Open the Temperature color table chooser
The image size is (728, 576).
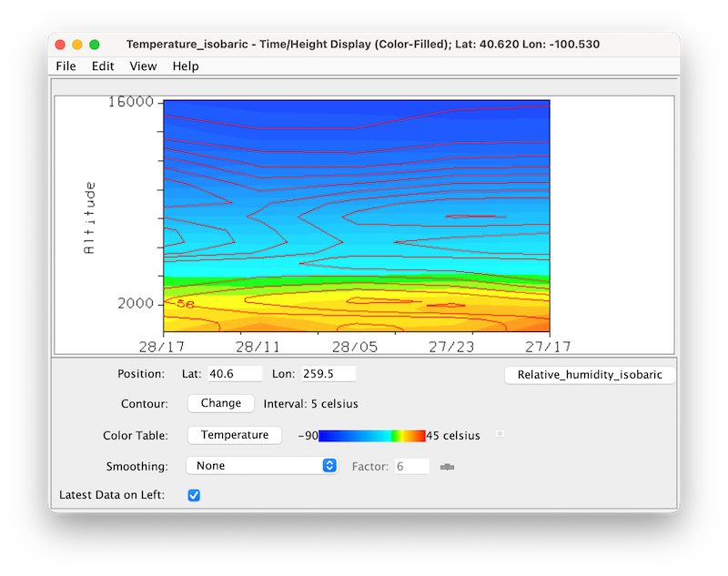click(x=234, y=435)
